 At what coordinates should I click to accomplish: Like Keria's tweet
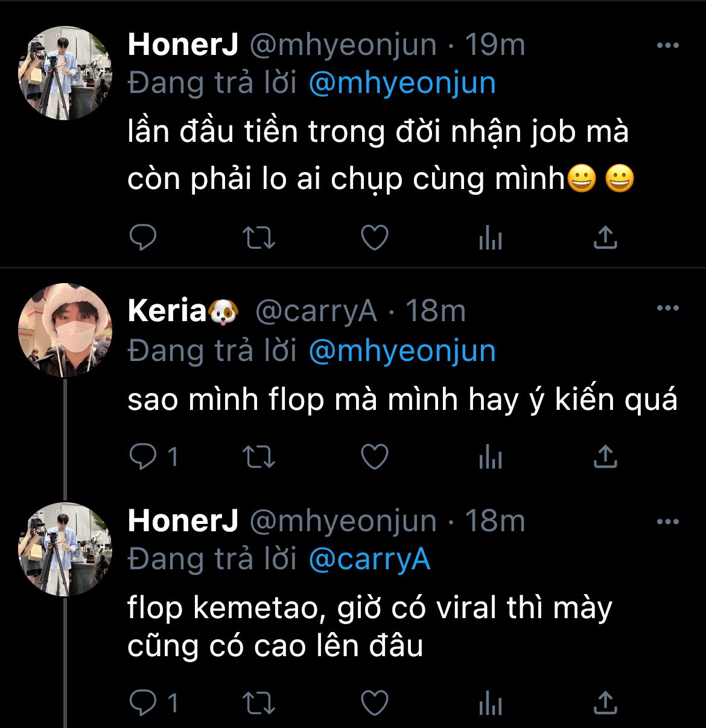click(x=374, y=457)
